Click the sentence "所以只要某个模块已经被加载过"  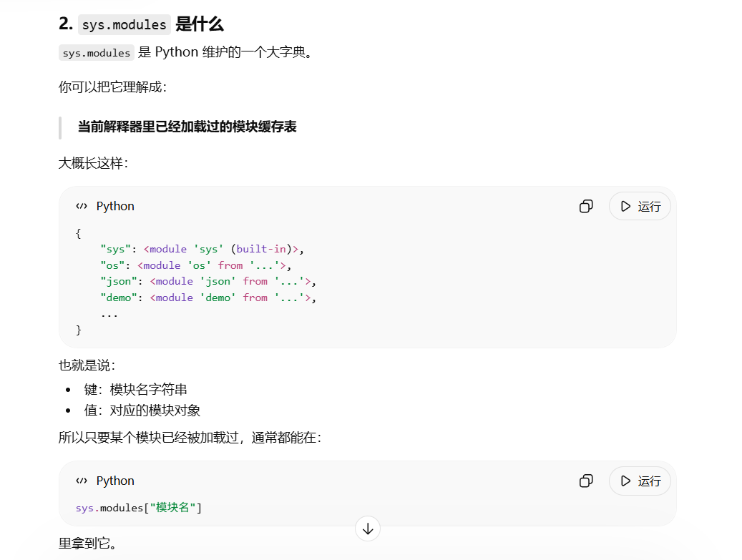click(148, 438)
